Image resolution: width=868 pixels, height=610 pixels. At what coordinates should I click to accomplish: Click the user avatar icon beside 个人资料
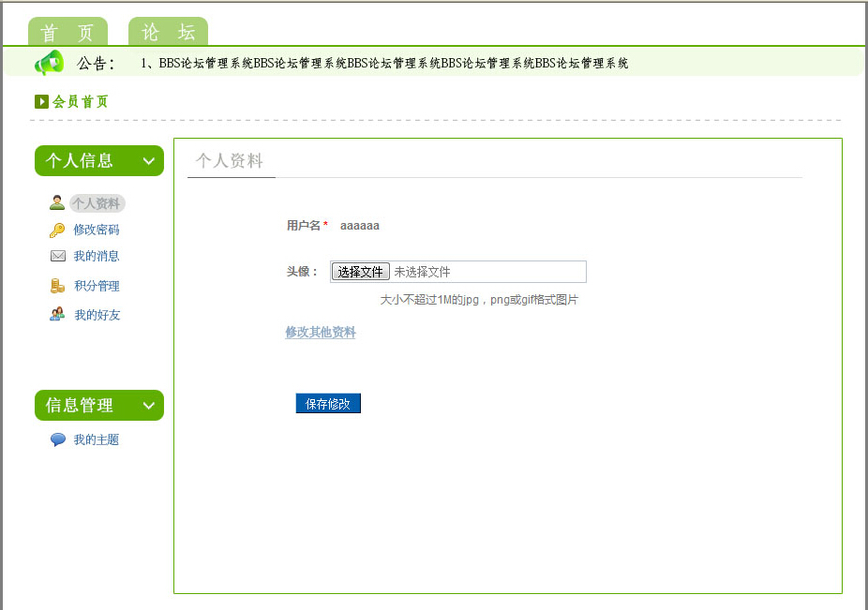[57, 203]
